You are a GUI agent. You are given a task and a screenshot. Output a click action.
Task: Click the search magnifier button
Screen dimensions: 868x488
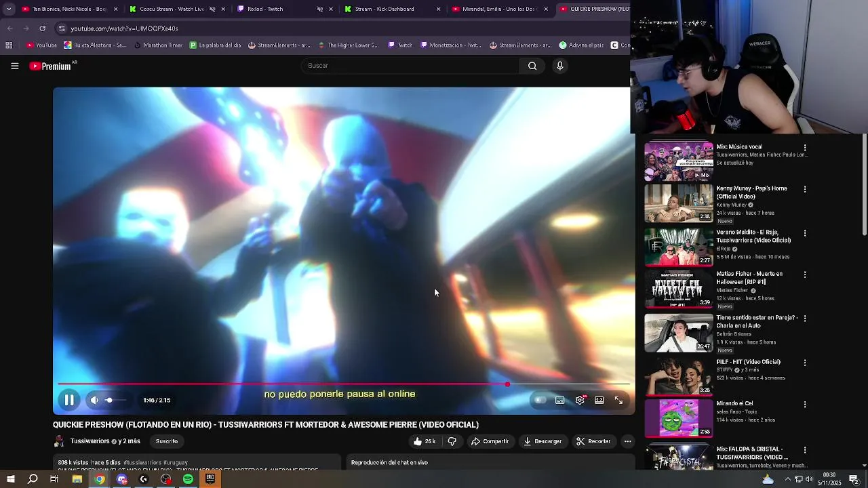tap(532, 66)
